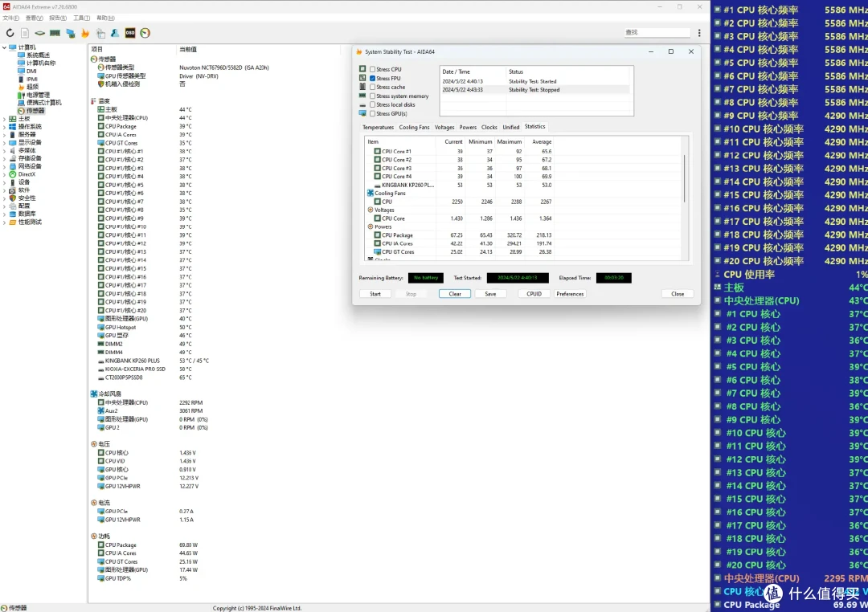This screenshot has width=868, height=612.
Task: Select 传感器 sensor node in tree
Action: (35, 111)
